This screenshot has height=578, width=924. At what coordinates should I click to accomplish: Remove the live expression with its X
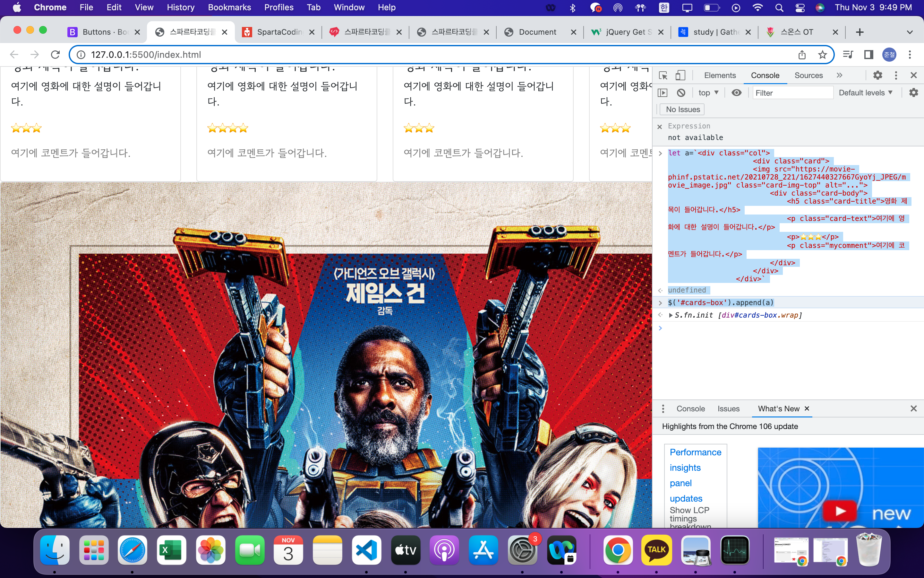pos(659,127)
